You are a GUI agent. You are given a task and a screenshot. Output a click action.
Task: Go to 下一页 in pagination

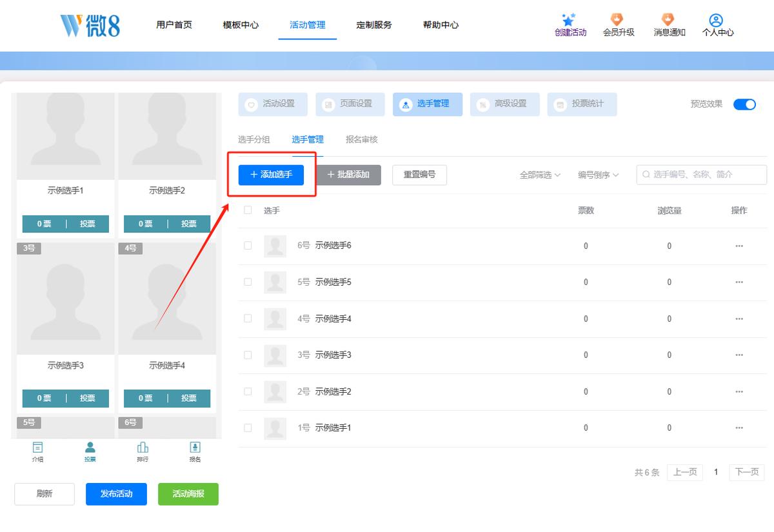[x=747, y=472]
